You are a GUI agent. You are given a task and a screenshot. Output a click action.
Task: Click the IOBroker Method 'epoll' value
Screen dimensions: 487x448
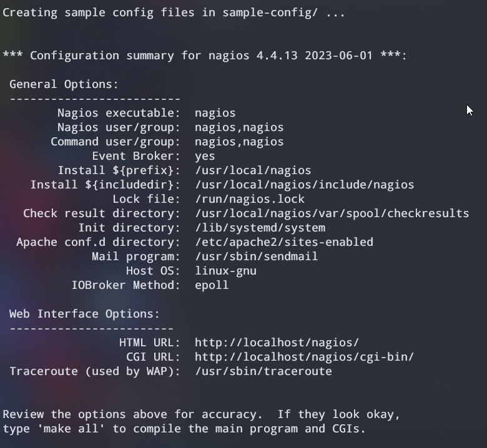tap(212, 285)
